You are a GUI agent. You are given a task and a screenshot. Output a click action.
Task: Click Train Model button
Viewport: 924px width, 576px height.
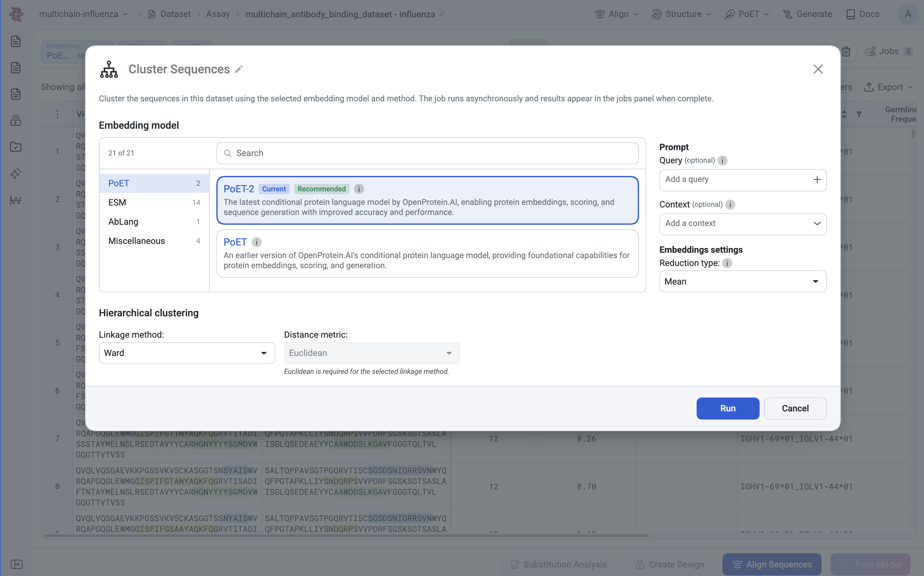tap(870, 564)
